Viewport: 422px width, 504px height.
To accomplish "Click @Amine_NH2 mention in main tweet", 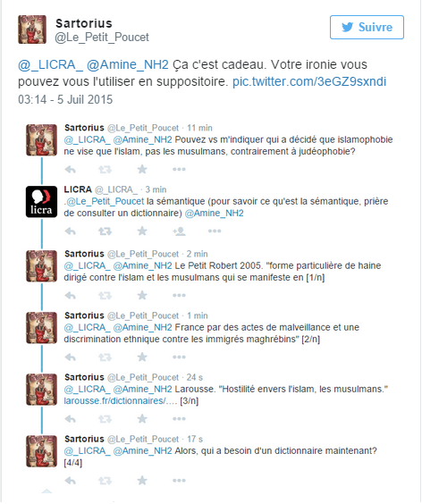I will point(128,65).
